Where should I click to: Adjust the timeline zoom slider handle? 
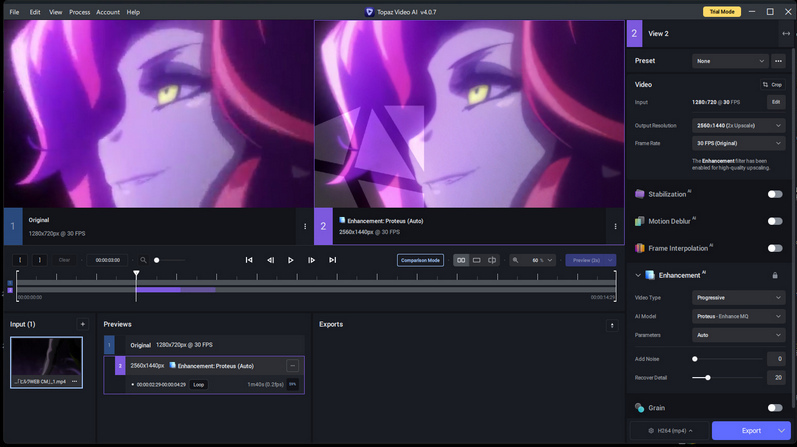pyautogui.click(x=157, y=260)
